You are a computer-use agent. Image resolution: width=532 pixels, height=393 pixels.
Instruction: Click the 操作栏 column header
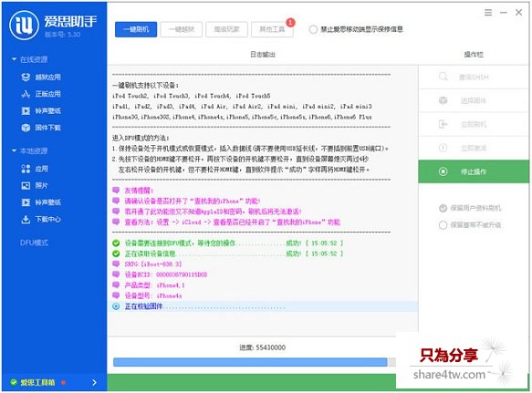(x=474, y=55)
